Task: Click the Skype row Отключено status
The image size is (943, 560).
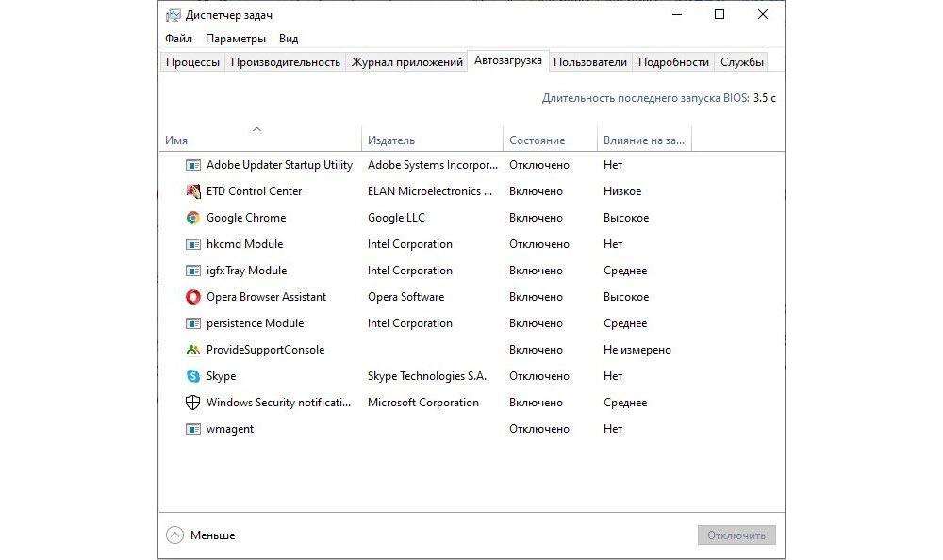Action: coord(539,376)
